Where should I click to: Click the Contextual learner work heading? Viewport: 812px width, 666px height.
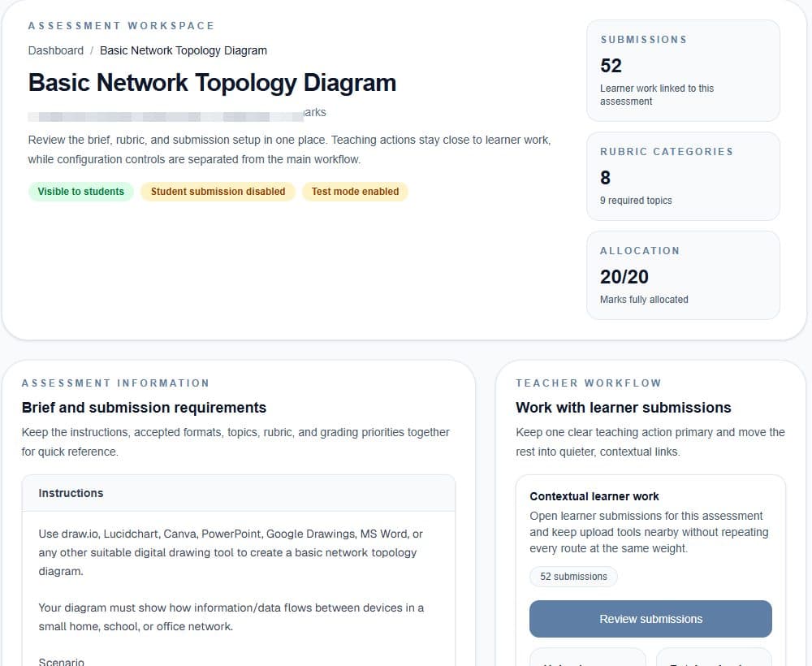pyautogui.click(x=594, y=496)
